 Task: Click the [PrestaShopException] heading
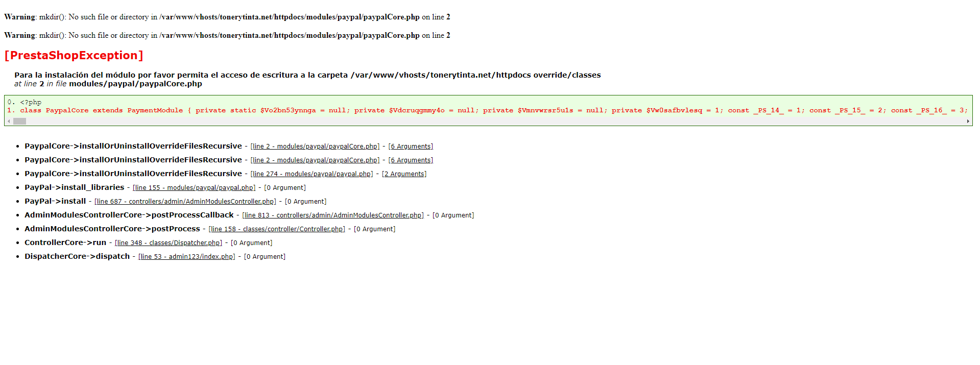click(x=74, y=55)
